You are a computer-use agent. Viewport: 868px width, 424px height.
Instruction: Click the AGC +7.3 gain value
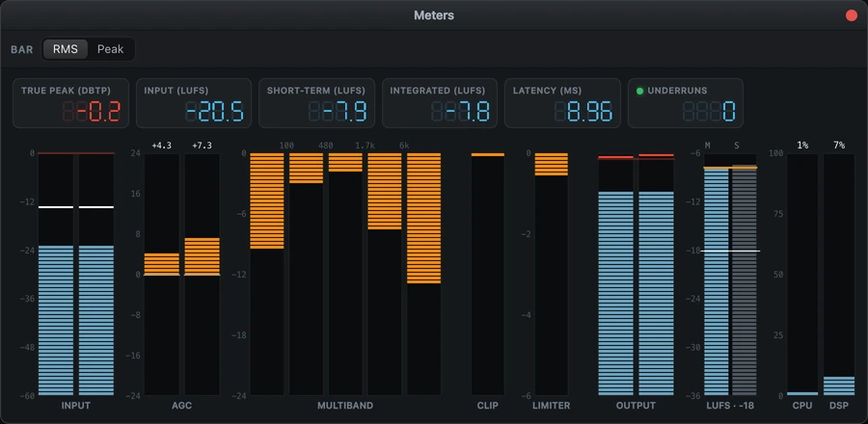(x=203, y=146)
